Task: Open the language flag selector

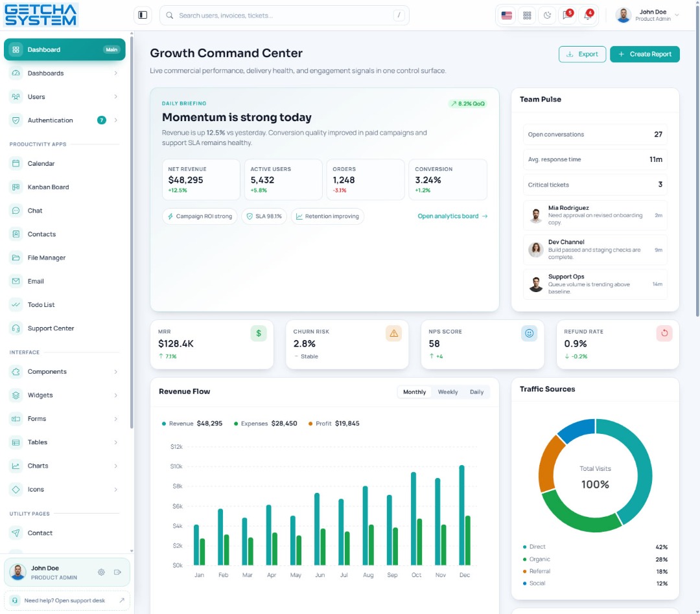Action: 506,16
